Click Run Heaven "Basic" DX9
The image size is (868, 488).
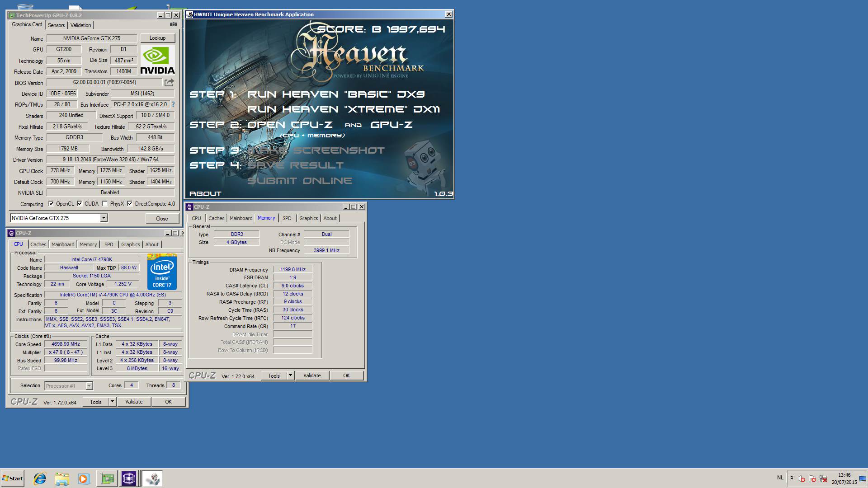tap(336, 94)
